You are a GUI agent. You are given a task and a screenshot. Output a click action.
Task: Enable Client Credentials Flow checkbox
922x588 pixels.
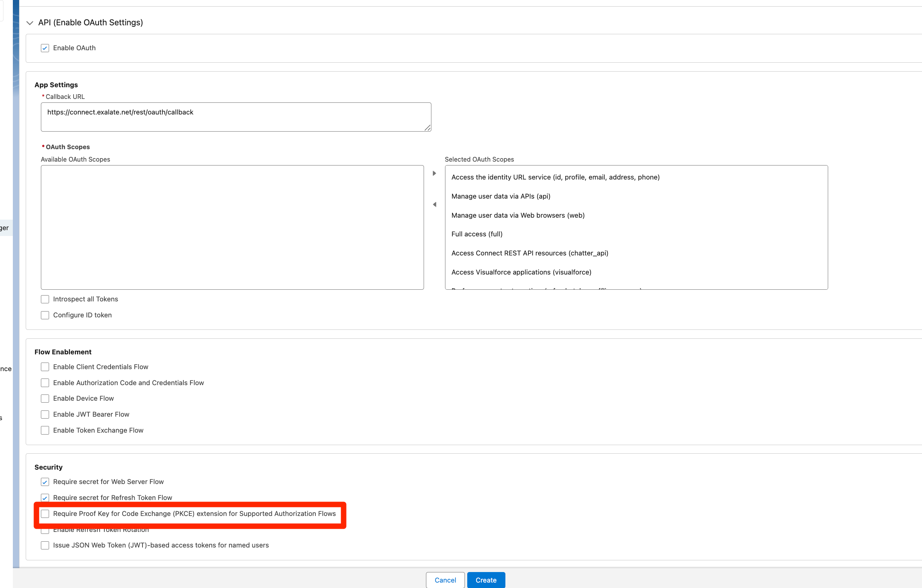(x=45, y=367)
